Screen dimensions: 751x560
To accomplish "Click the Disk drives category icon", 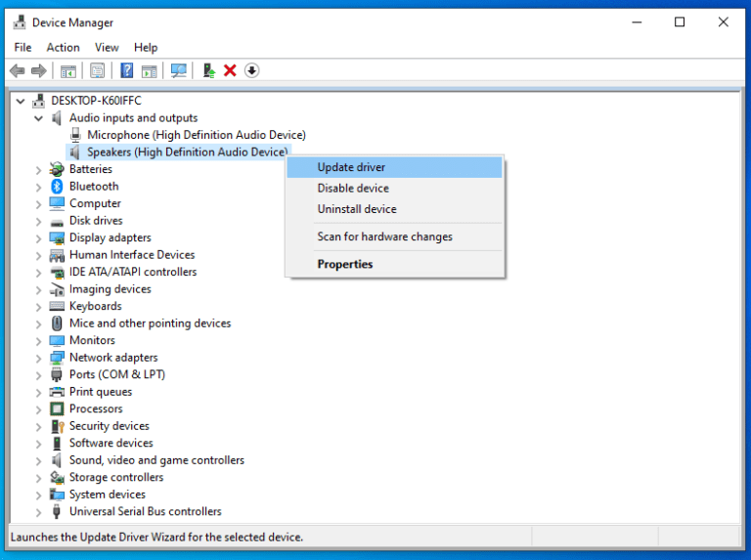I will coord(57,222).
